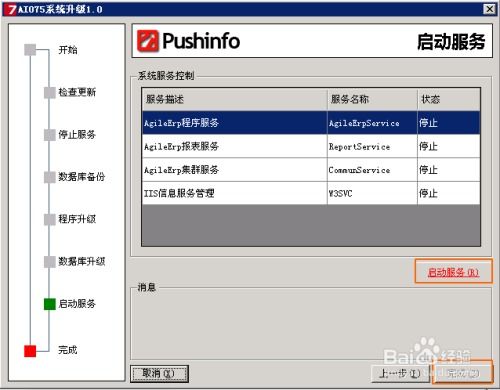
Task: Click the grey square beside 停止服务 step
Action: (50, 135)
